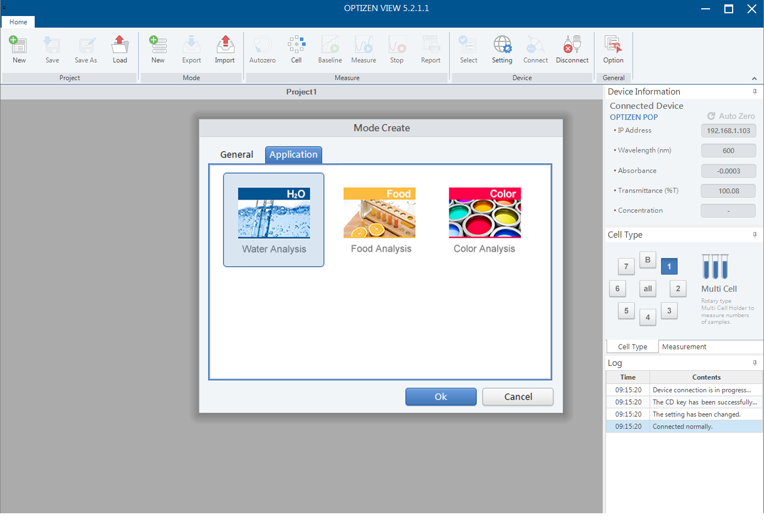Viewport: 764px width, 532px height.
Task: Select cell position 7
Action: pyautogui.click(x=626, y=266)
